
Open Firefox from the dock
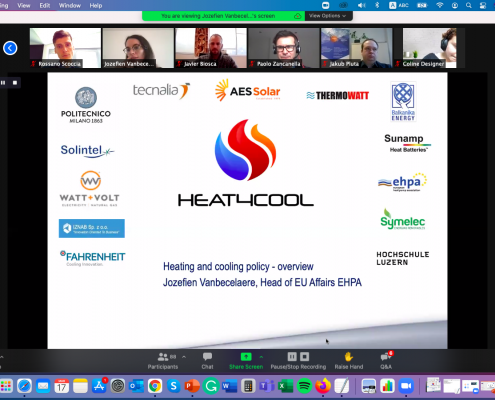323,386
